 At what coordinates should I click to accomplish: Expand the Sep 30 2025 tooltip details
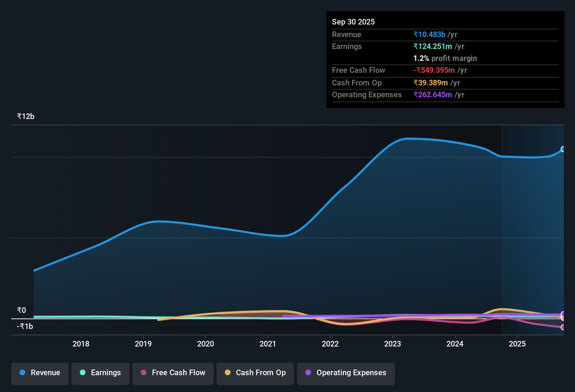[353, 22]
